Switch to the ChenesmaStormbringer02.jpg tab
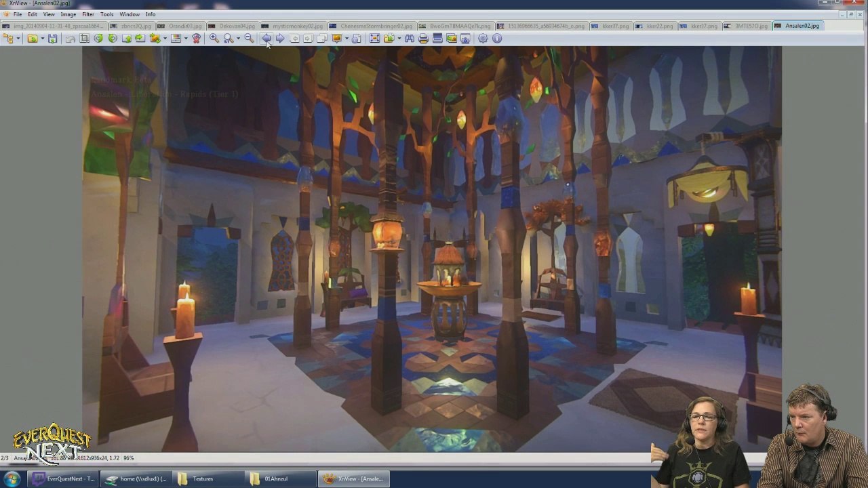868x488 pixels. [x=371, y=26]
